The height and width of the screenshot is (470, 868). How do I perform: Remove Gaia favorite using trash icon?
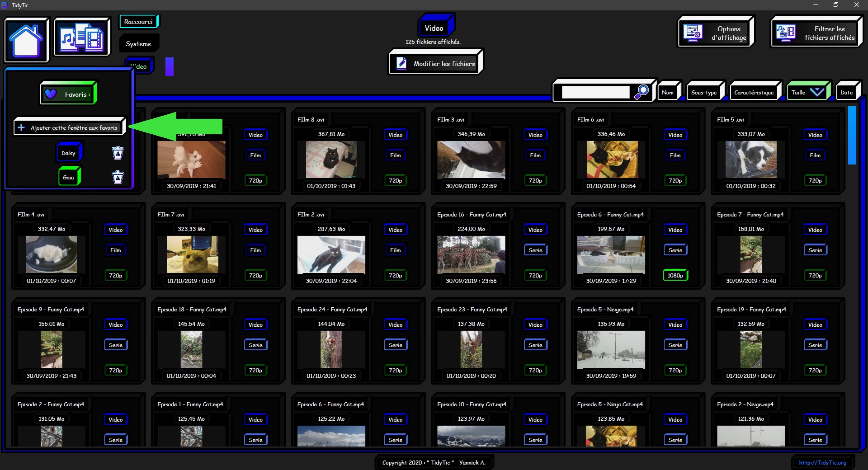point(118,177)
